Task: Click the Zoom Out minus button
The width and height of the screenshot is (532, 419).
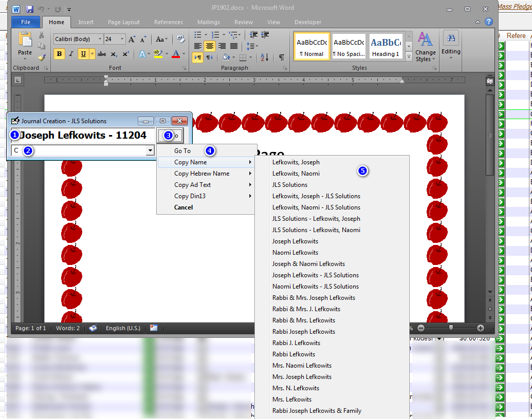Action: (x=421, y=328)
